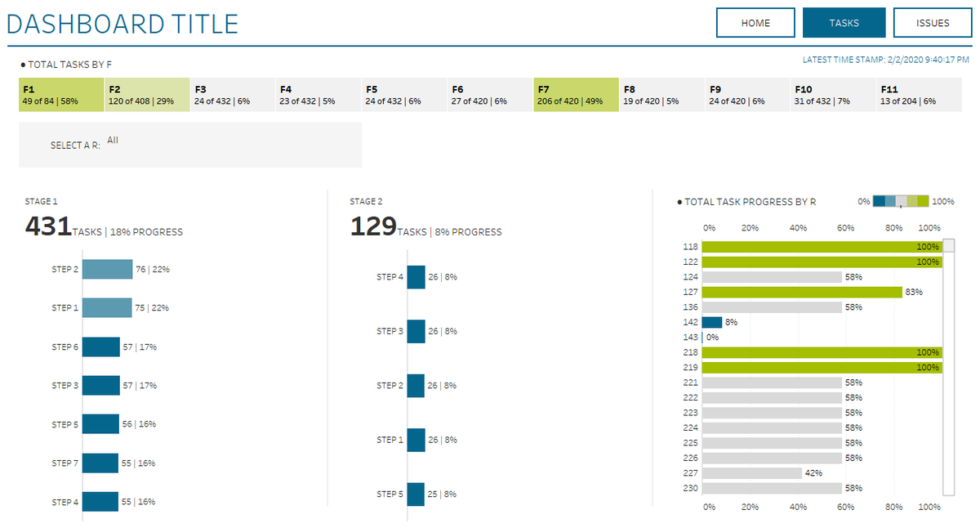Click the grey bar for R 224
This screenshot has height=528, width=980.
coord(772,427)
